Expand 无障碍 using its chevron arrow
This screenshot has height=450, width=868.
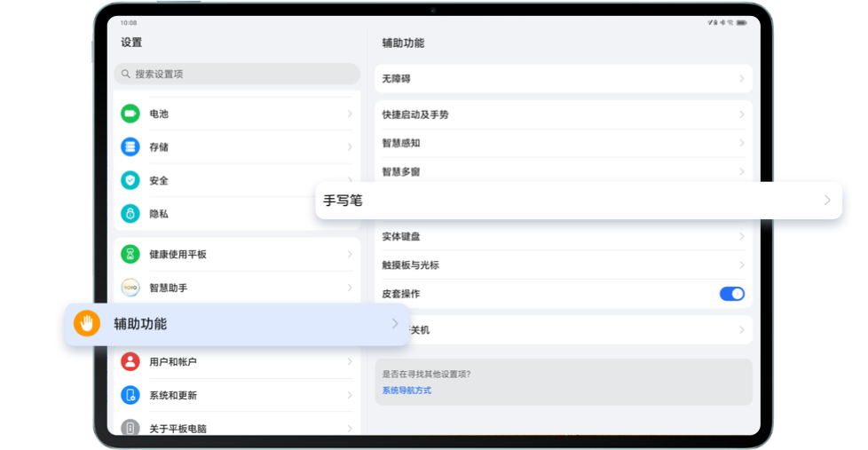(741, 79)
